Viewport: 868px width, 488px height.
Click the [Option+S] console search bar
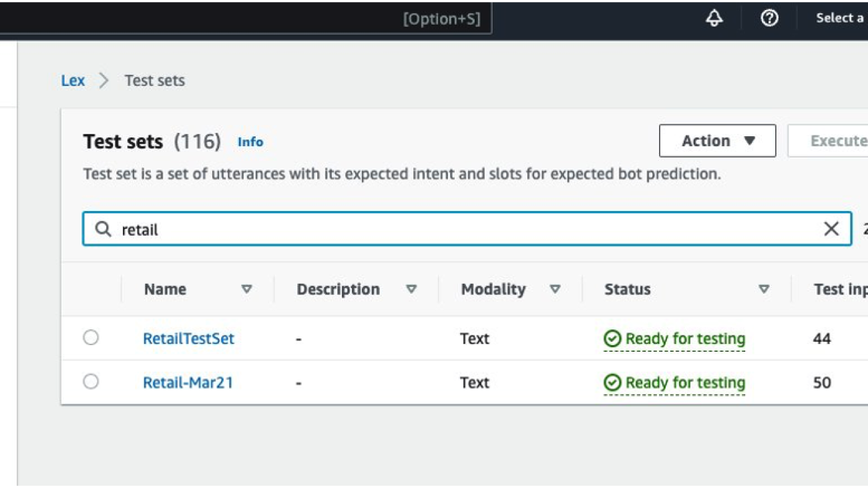click(246, 19)
